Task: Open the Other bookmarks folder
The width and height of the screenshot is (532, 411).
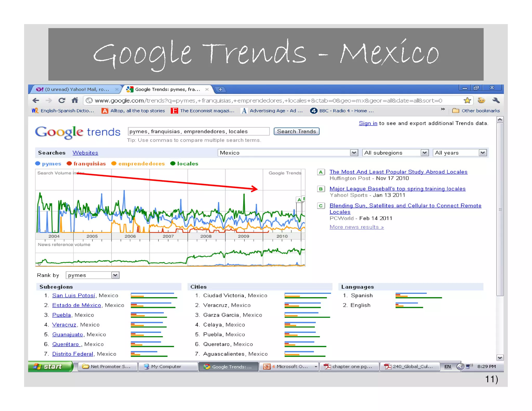Action: coord(476,111)
